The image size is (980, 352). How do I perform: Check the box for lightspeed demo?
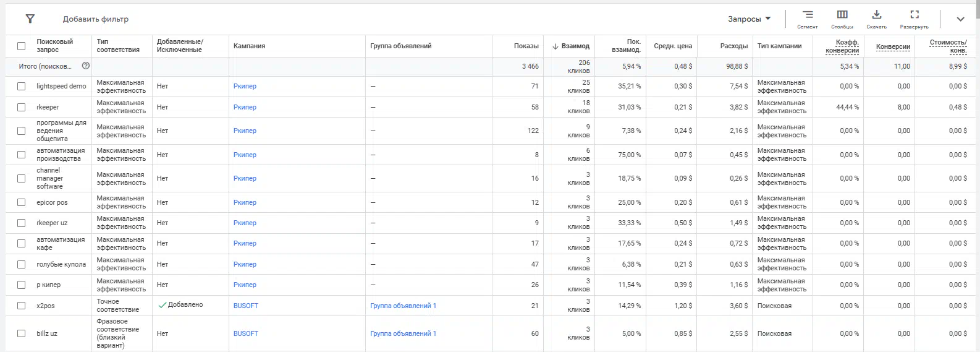click(x=22, y=87)
